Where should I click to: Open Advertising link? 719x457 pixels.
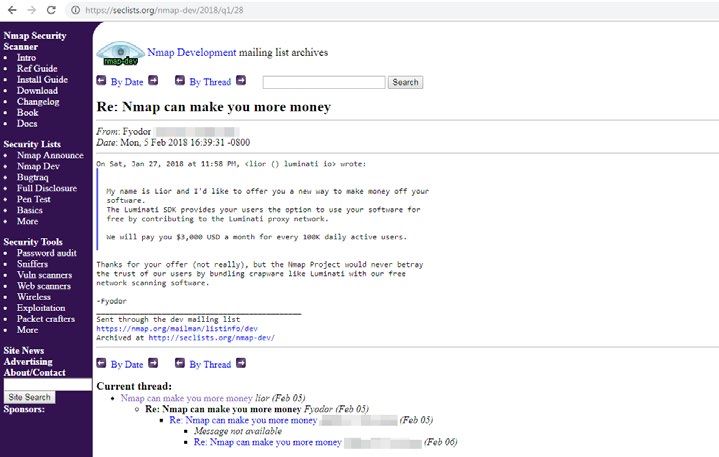pos(28,362)
